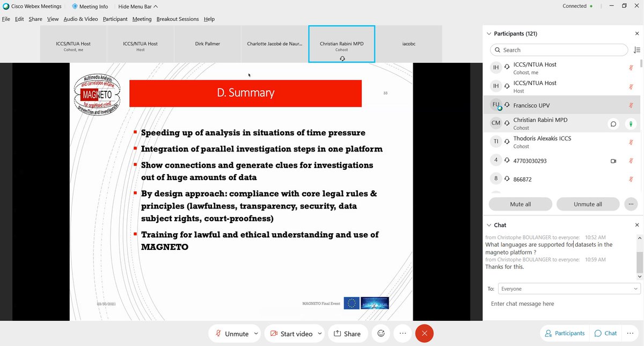Open the reactions smiley icon
Screen dimensions: 644x346
click(381, 334)
